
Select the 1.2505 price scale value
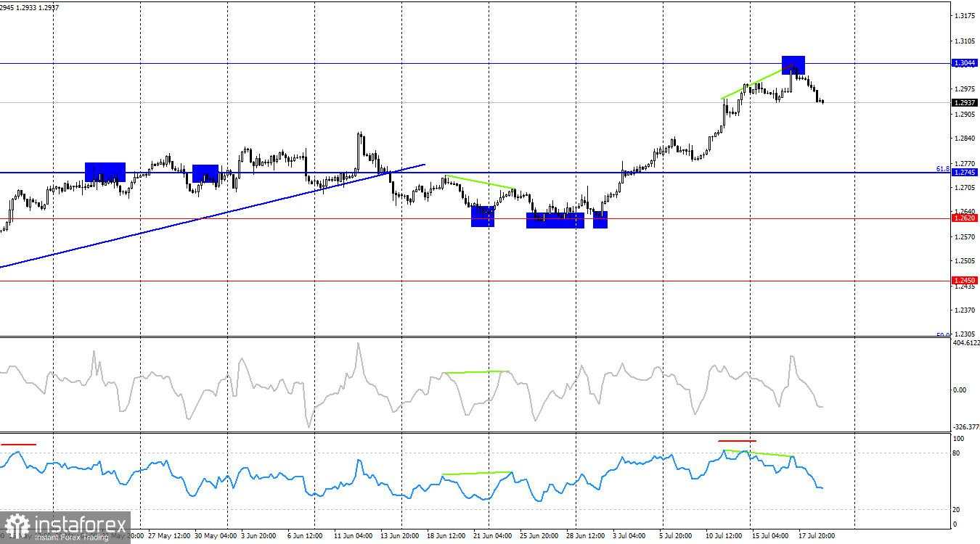click(x=965, y=261)
